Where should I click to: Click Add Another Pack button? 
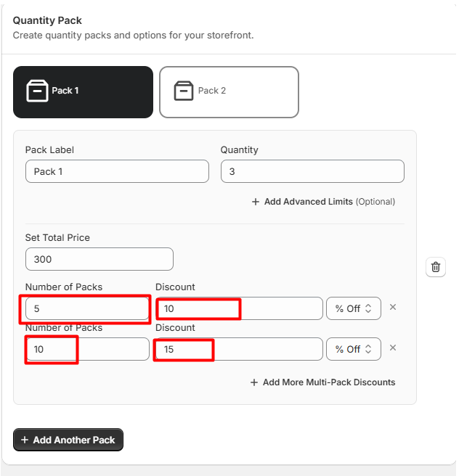point(68,440)
